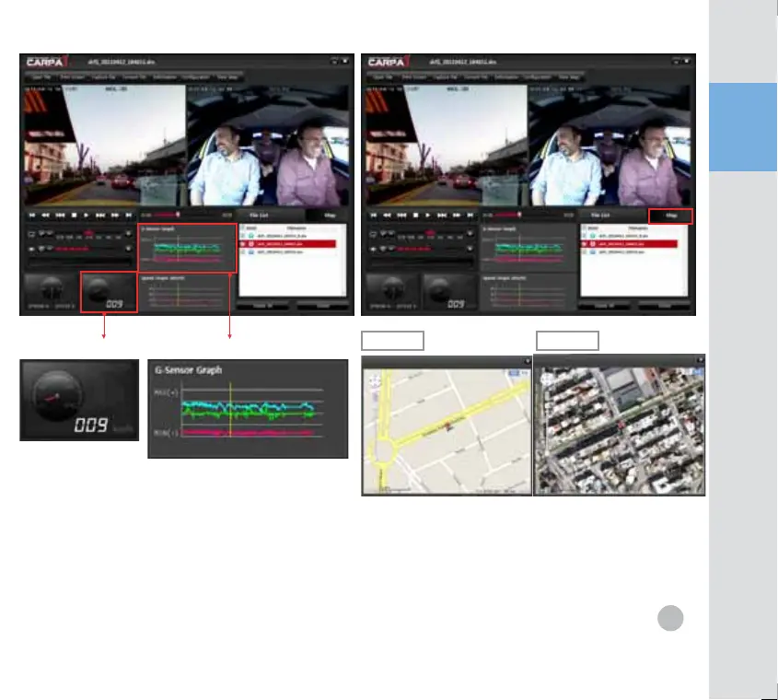This screenshot has height=700, width=778.
Task: Check the third file's checkbox in left file list
Action: [242, 251]
